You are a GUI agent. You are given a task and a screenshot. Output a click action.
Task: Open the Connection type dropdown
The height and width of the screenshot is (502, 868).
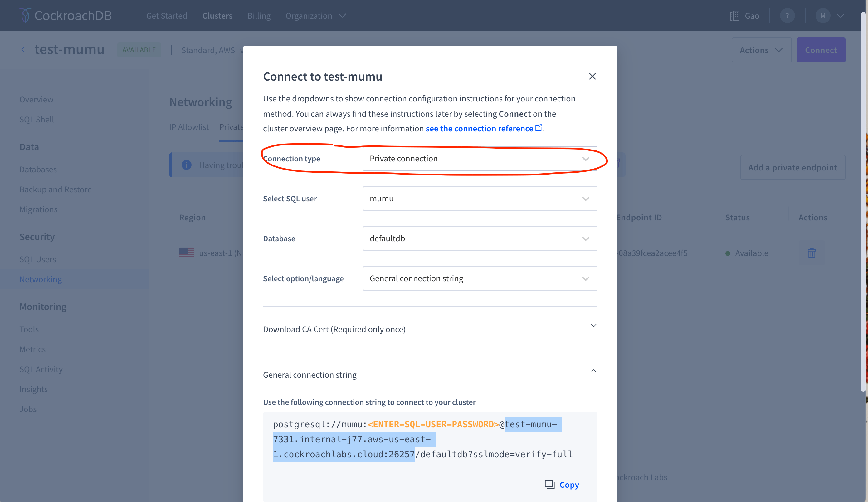480,159
